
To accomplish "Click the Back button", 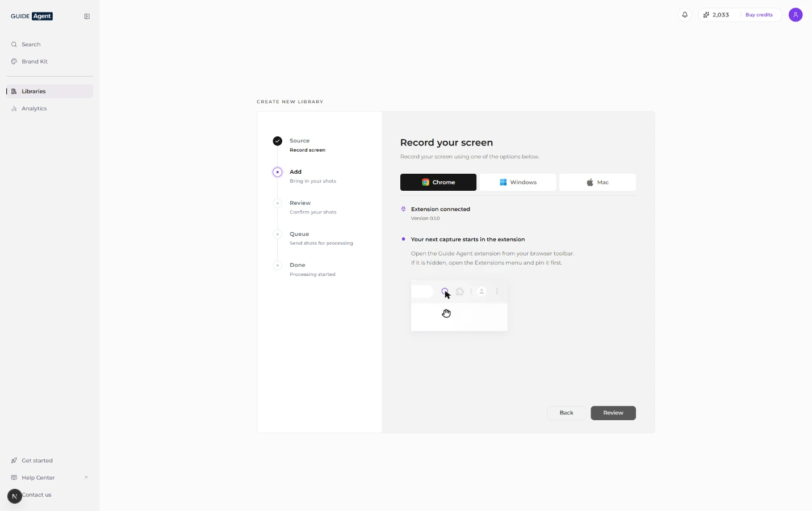I will [566, 413].
